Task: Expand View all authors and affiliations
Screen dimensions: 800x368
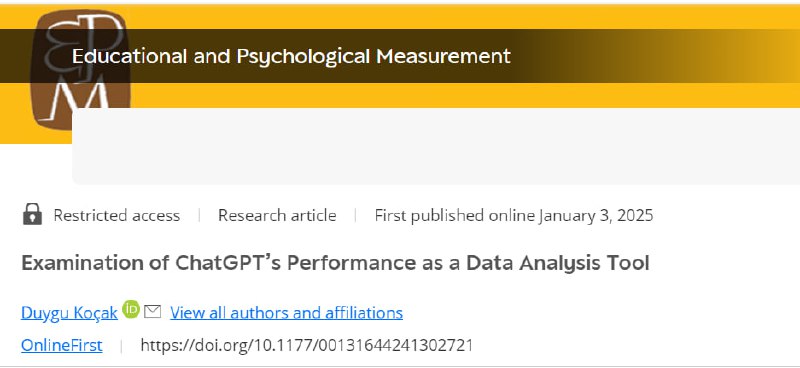Action: click(x=286, y=312)
